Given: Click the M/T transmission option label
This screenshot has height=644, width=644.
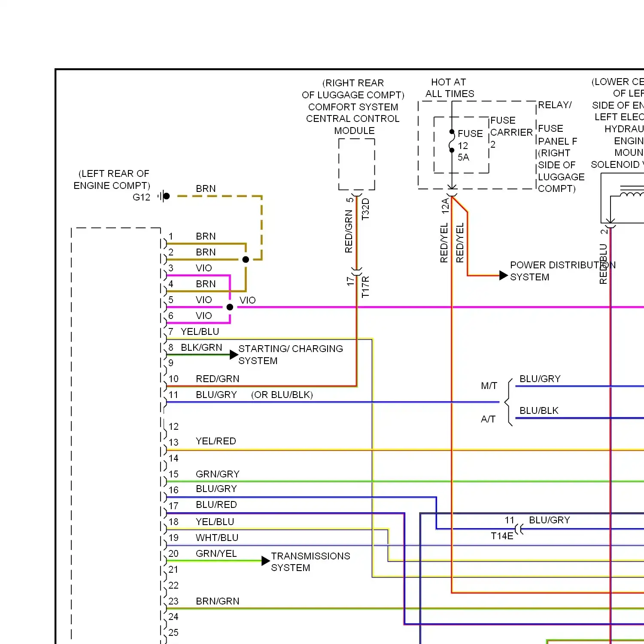Looking at the screenshot, I should [x=489, y=386].
